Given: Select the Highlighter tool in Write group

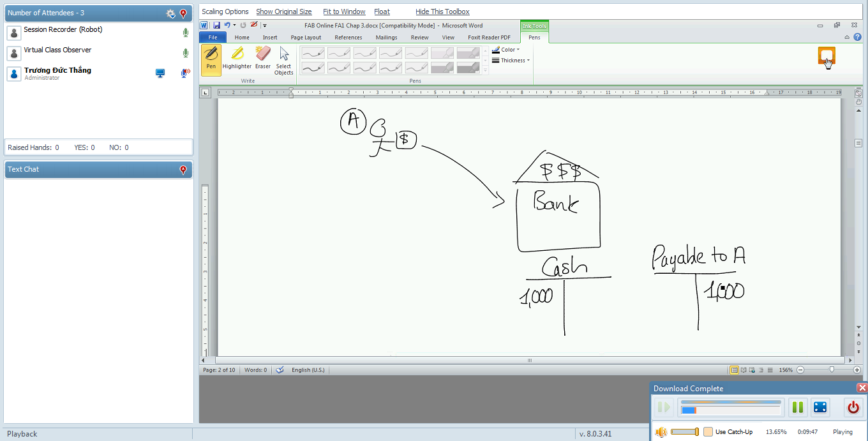Looking at the screenshot, I should click(237, 57).
